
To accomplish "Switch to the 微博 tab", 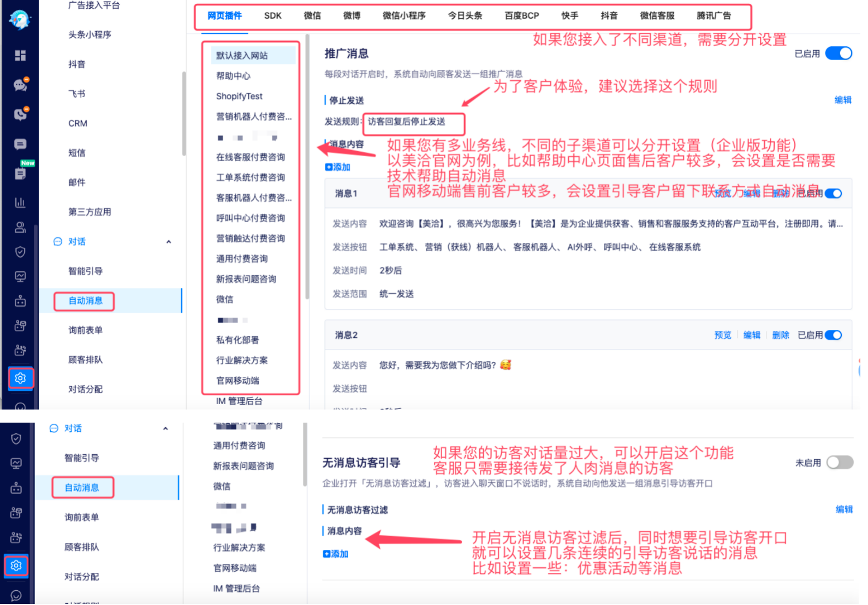I will (x=352, y=16).
